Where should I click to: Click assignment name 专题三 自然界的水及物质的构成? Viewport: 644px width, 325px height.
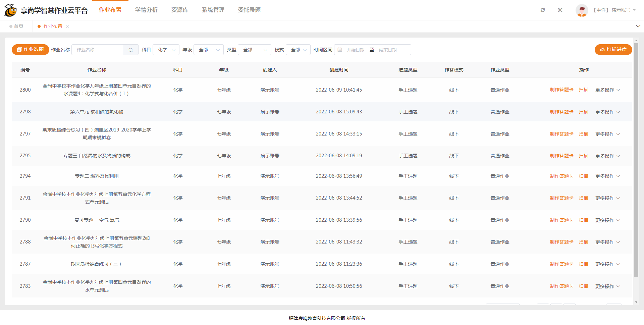click(97, 156)
